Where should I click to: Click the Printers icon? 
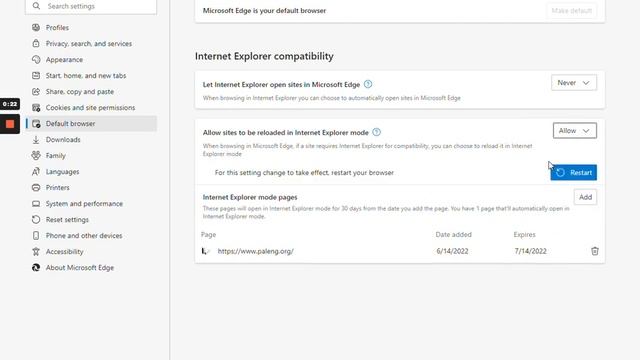(x=36, y=188)
